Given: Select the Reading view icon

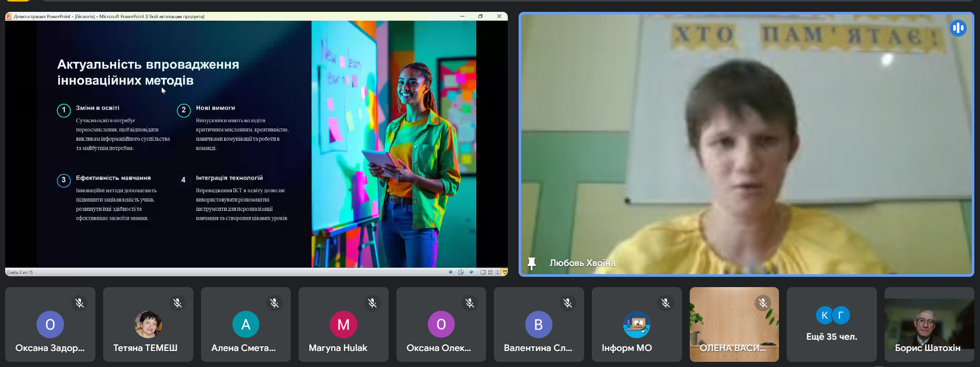Looking at the screenshot, I should tap(497, 272).
